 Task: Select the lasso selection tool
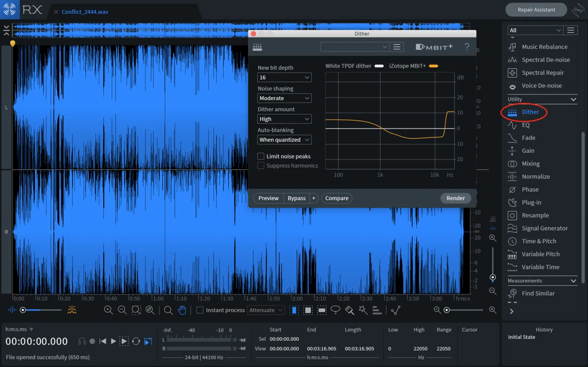tap(335, 310)
